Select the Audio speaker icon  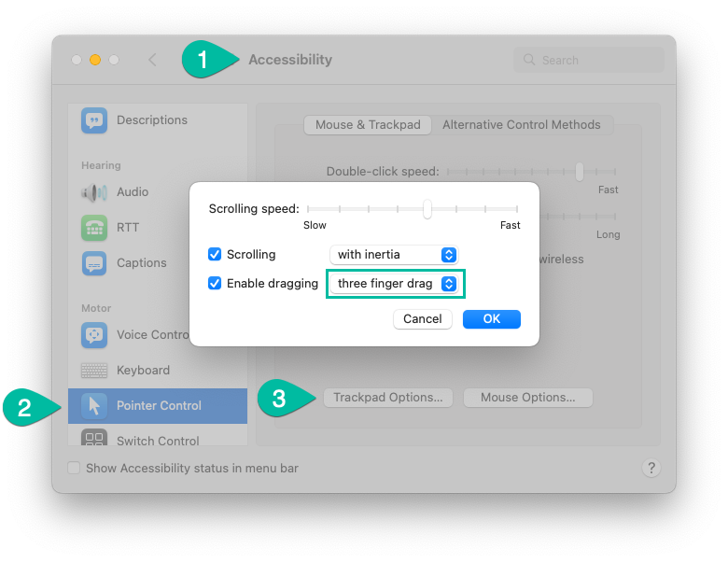(x=94, y=192)
